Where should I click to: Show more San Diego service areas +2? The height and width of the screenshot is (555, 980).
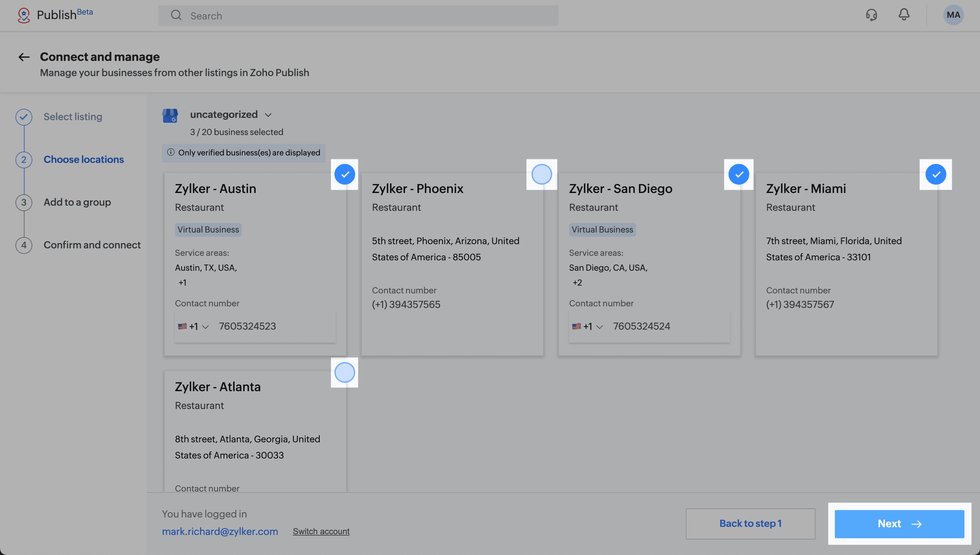point(577,282)
